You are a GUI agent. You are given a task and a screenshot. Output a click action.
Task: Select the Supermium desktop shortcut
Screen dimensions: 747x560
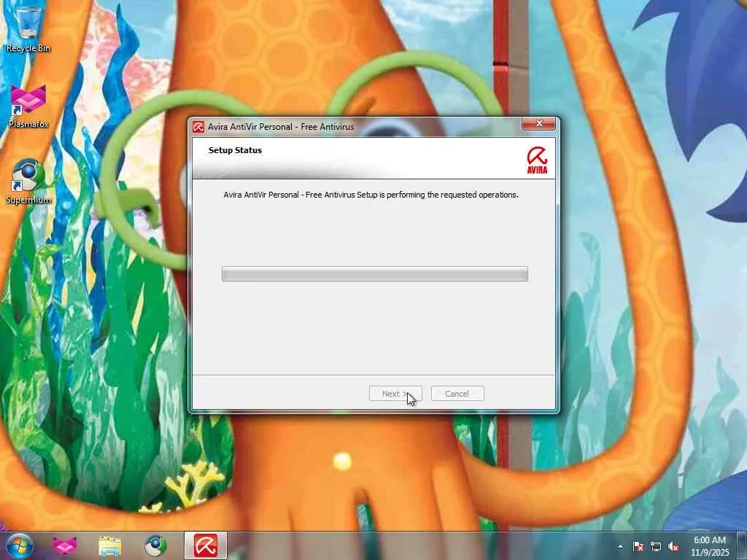pyautogui.click(x=28, y=182)
